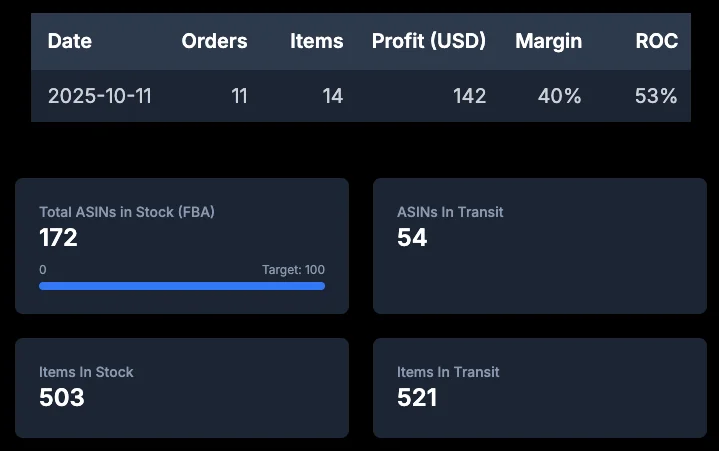
Task: Select the 172 ASINs in stock value
Action: tap(58, 238)
